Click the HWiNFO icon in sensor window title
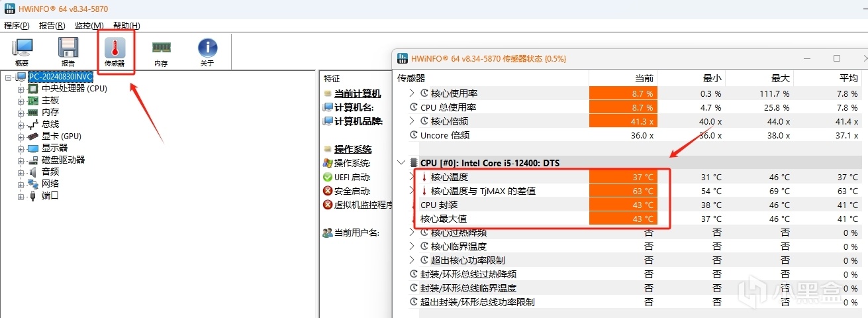This screenshot has width=868, height=318. [x=403, y=58]
